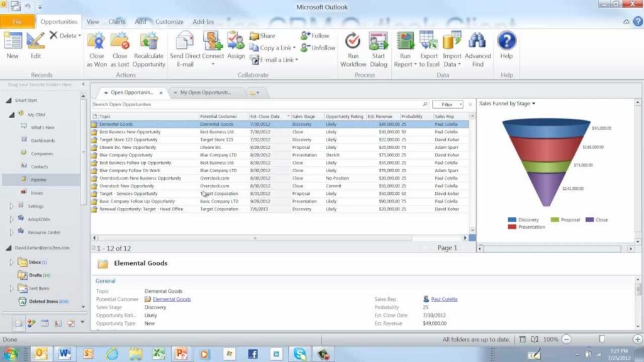Screen dimensions: 644x362
Task: Open Windows Start menu
Action: click(11, 354)
